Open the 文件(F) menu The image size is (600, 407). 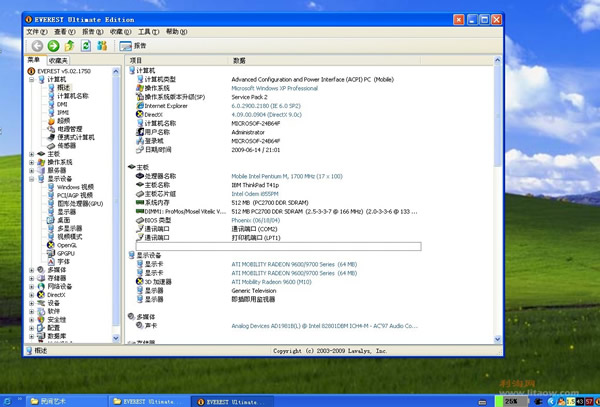37,32
